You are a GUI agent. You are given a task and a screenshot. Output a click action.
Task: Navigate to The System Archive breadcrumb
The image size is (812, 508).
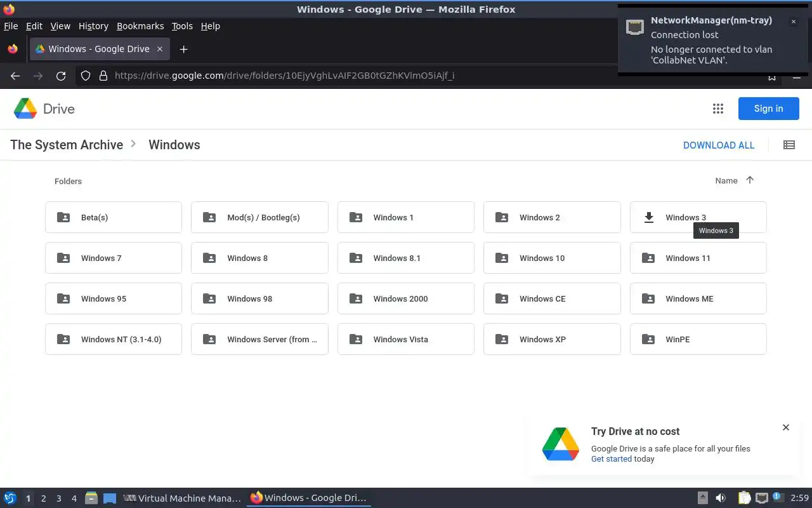(x=67, y=145)
